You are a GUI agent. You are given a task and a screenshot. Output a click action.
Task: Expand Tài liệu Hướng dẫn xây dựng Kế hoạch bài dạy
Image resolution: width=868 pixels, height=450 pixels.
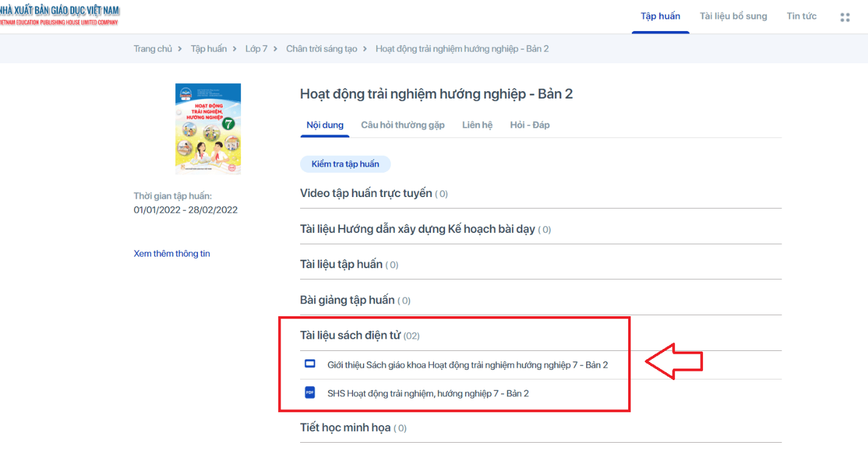541,229
